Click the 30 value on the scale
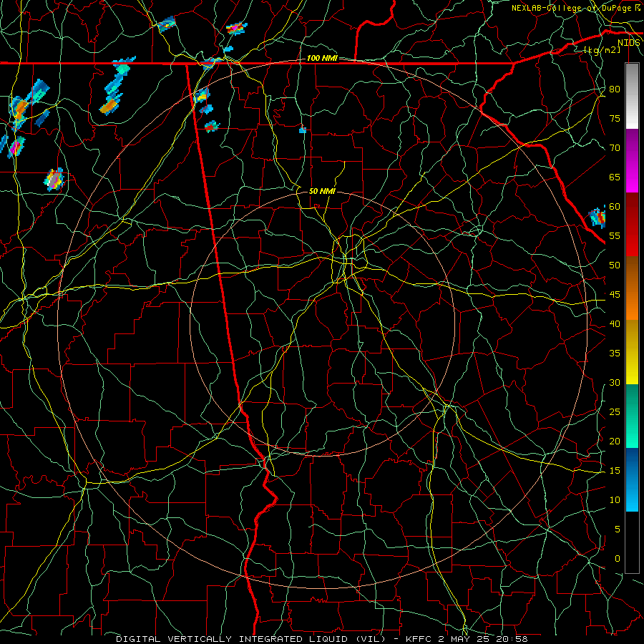 pos(615,383)
